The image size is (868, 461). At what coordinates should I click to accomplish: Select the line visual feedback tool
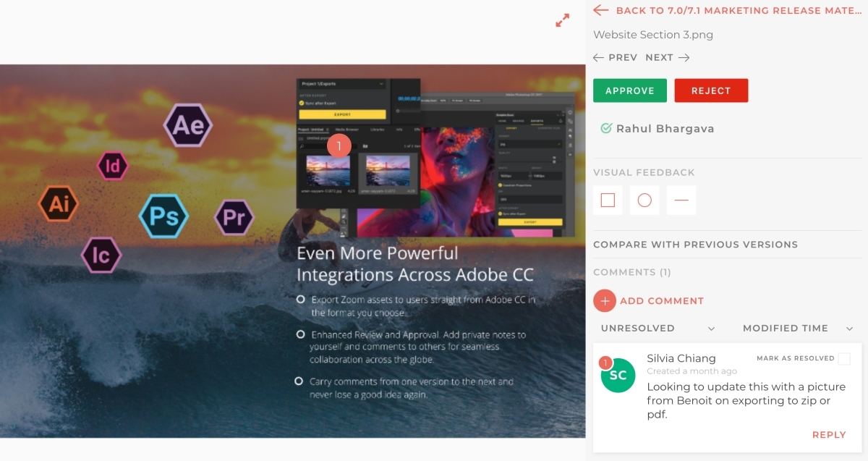click(681, 200)
